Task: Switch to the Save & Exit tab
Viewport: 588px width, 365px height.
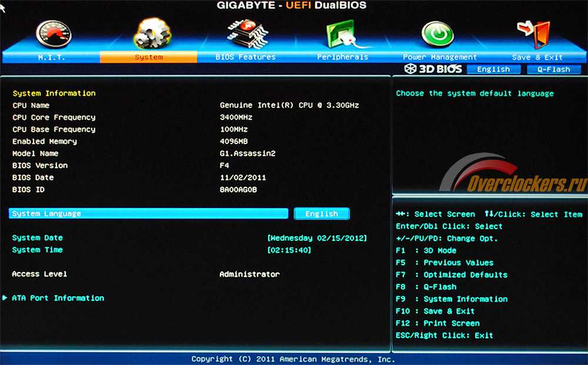Action: [x=537, y=58]
